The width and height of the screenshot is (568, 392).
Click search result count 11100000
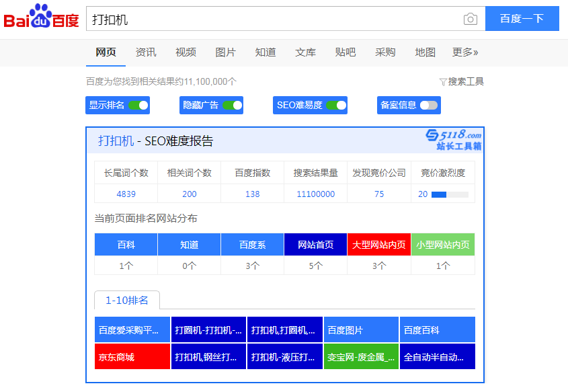click(x=315, y=194)
